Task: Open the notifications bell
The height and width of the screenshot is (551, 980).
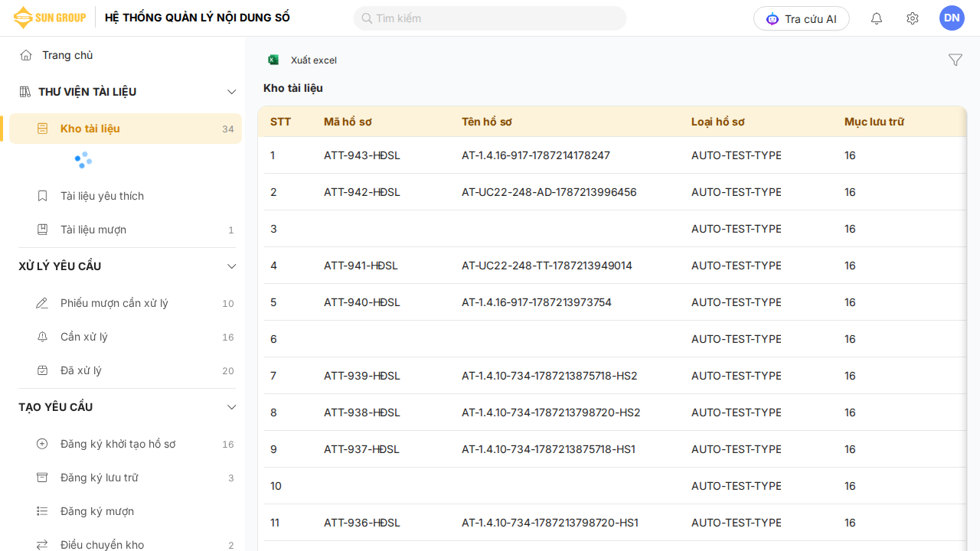Action: point(877,18)
